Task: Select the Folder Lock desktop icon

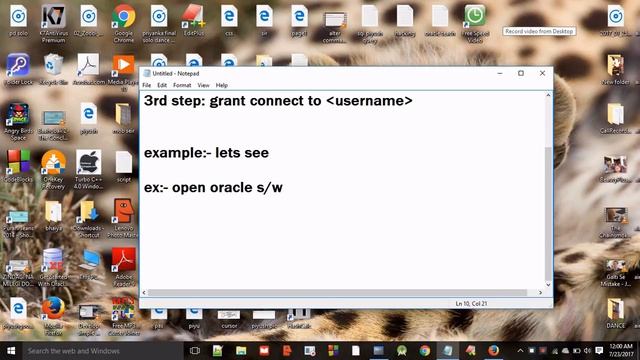Action: [x=18, y=69]
